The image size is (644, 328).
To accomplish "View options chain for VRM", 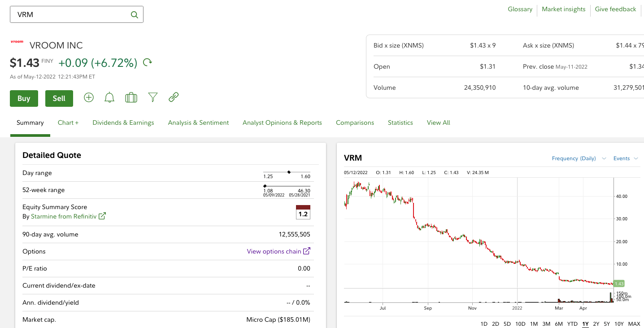I will [x=274, y=251].
